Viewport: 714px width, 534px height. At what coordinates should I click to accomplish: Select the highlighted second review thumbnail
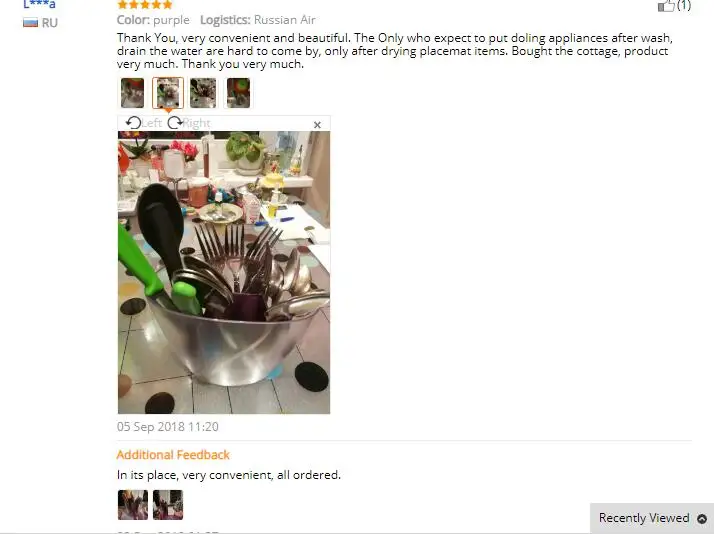click(x=168, y=93)
